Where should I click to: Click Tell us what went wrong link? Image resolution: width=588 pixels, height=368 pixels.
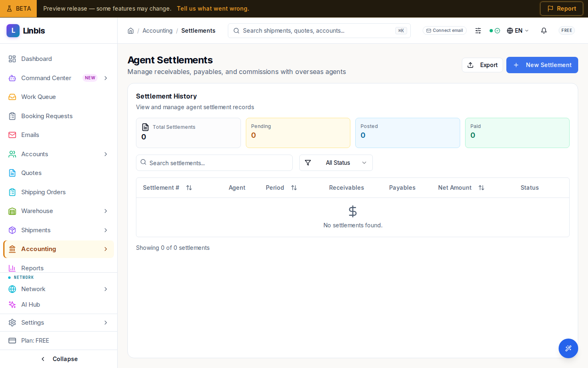213,9
